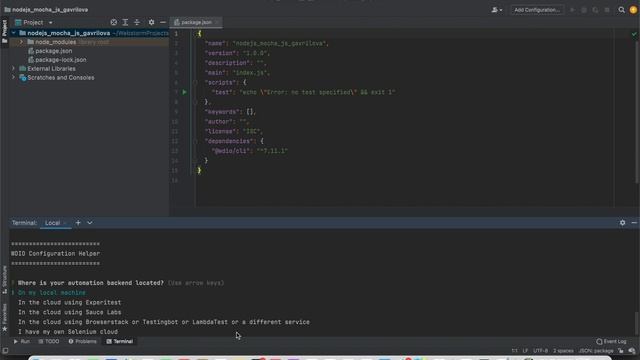Click the inspections profile icon in status bar
This screenshot has width=640, height=360.
pyautogui.click(x=632, y=351)
